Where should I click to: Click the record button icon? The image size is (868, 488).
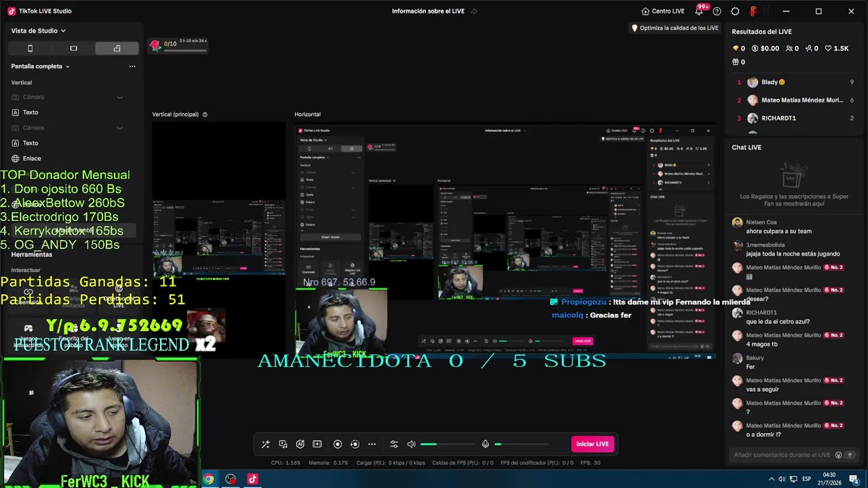338,444
